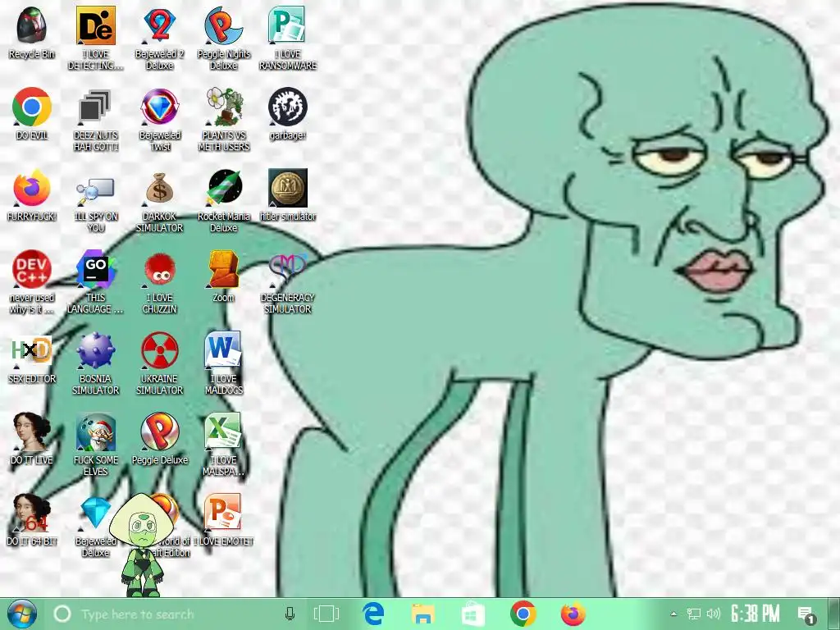The image size is (840, 630).
Task: Activate the search microphone icon
Action: point(290,614)
